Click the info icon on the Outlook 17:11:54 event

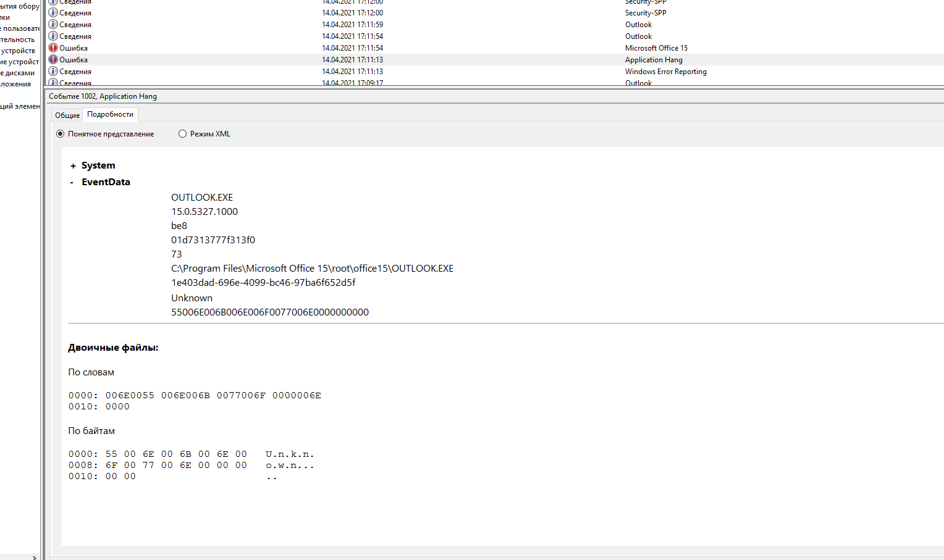pos(53,36)
